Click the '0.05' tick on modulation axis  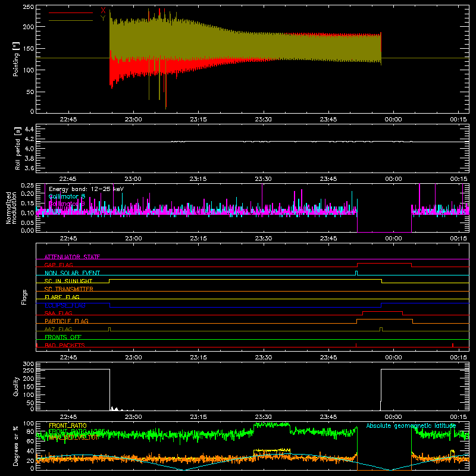pos(28,223)
